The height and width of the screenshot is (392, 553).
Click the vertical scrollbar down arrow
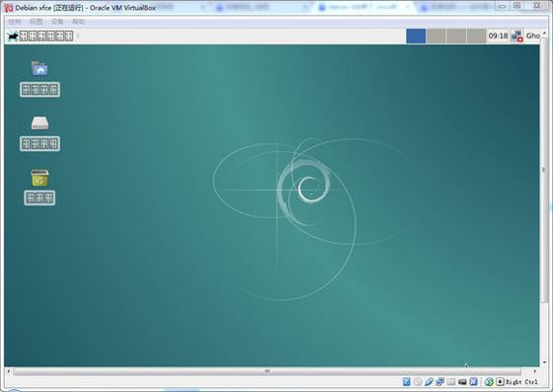coord(544,362)
